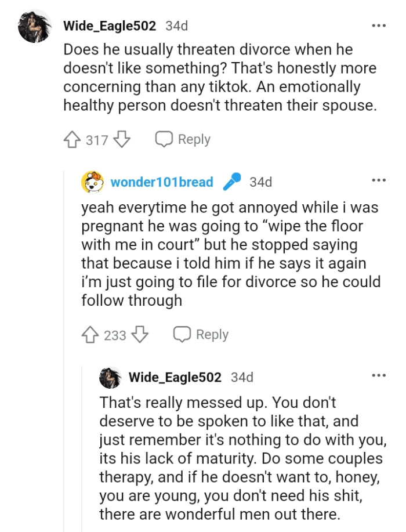Image resolution: width=406 pixels, height=532 pixels.
Task: Open the overflow menu on Wide_Eagle502's top comment
Action: click(x=379, y=24)
